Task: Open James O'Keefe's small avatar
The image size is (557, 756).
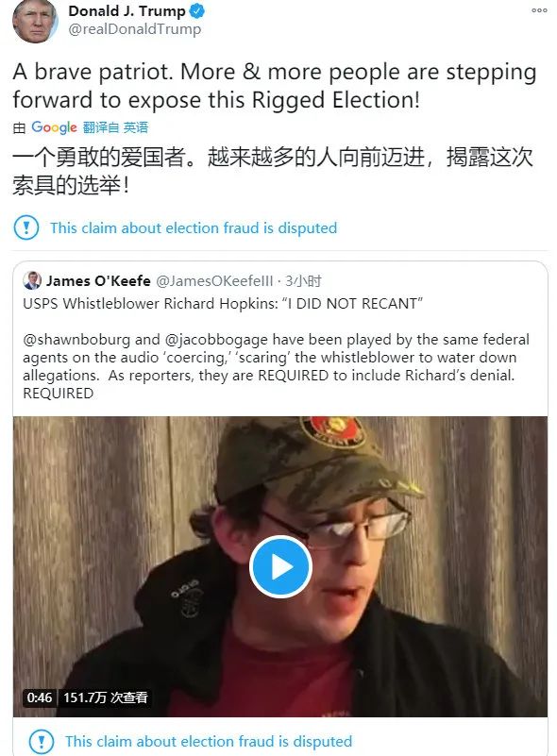Action: tap(32, 280)
